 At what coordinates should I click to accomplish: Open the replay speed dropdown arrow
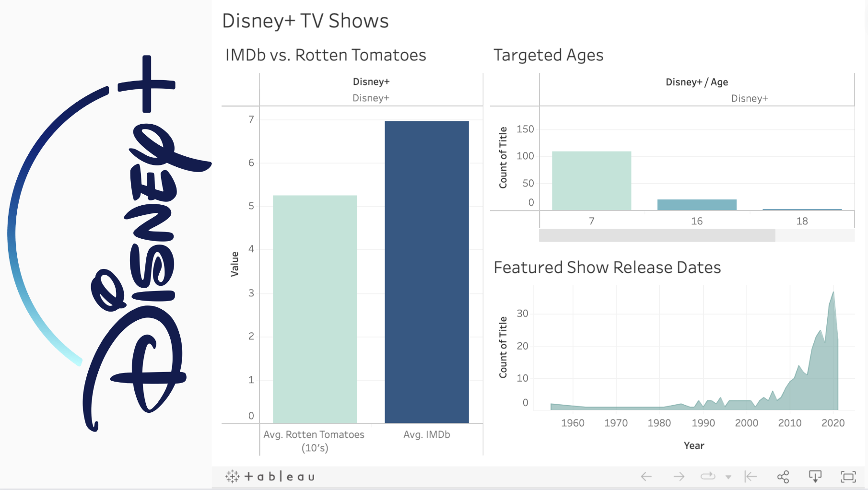[728, 477]
